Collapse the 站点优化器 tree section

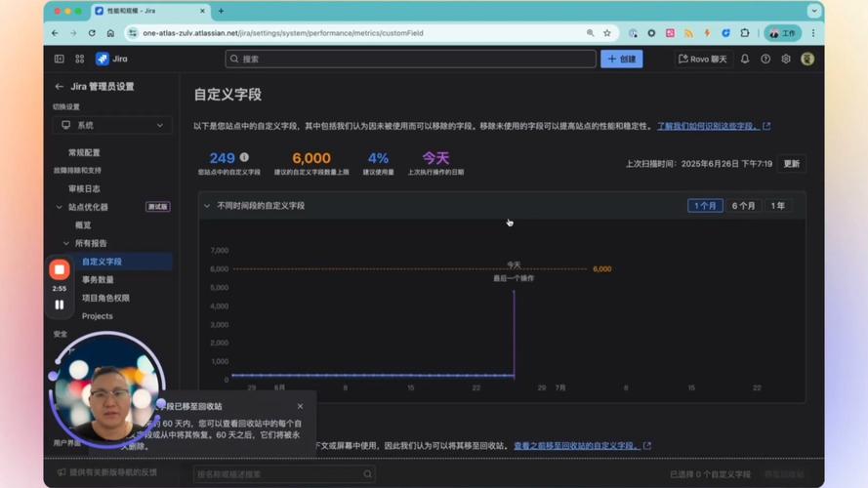[x=60, y=207]
